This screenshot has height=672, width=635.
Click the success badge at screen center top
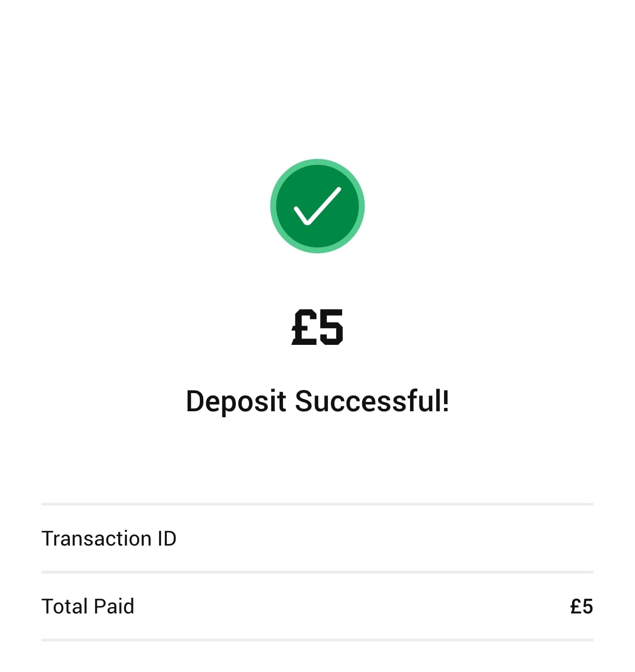[x=317, y=206]
